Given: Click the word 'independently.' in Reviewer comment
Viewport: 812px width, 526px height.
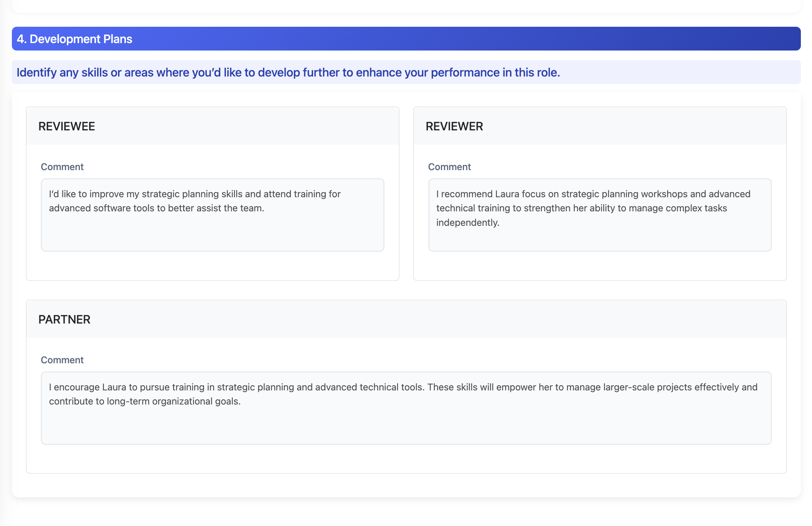Looking at the screenshot, I should click(468, 223).
